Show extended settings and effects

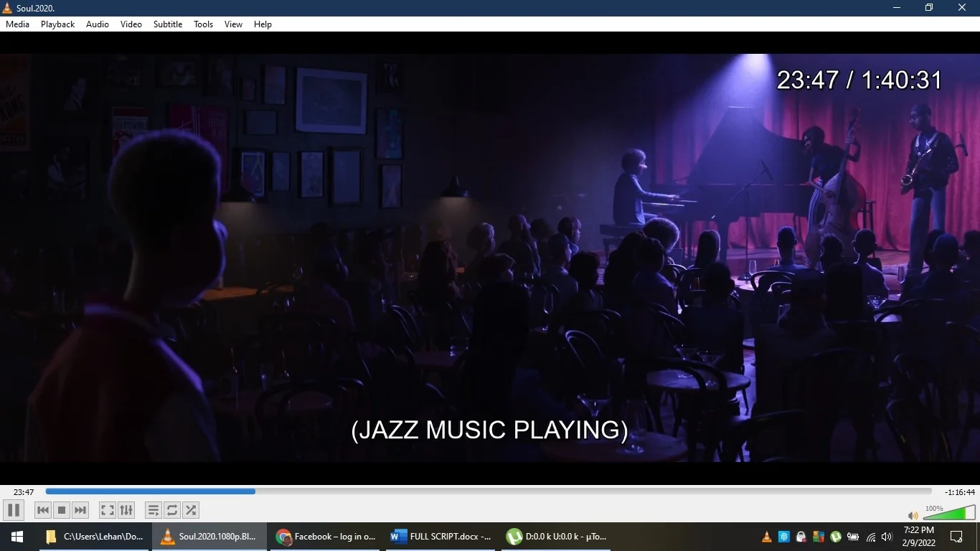click(126, 510)
